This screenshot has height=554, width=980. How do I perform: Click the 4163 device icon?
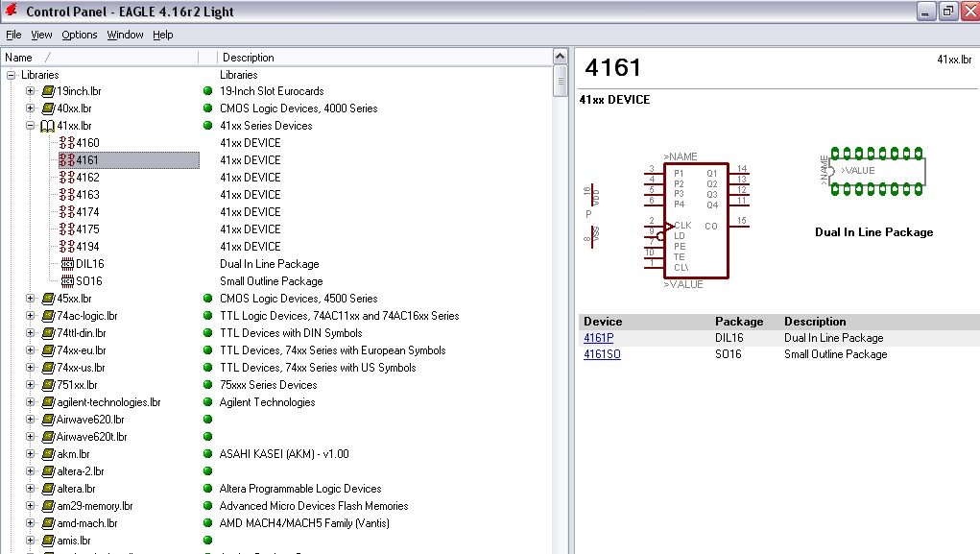tap(67, 195)
